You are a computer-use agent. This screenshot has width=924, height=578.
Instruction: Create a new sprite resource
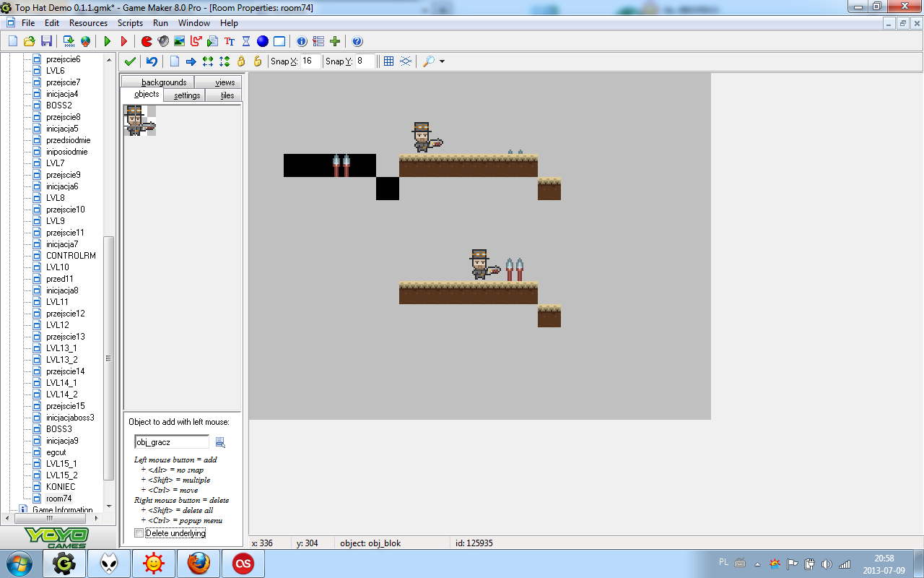pos(147,41)
